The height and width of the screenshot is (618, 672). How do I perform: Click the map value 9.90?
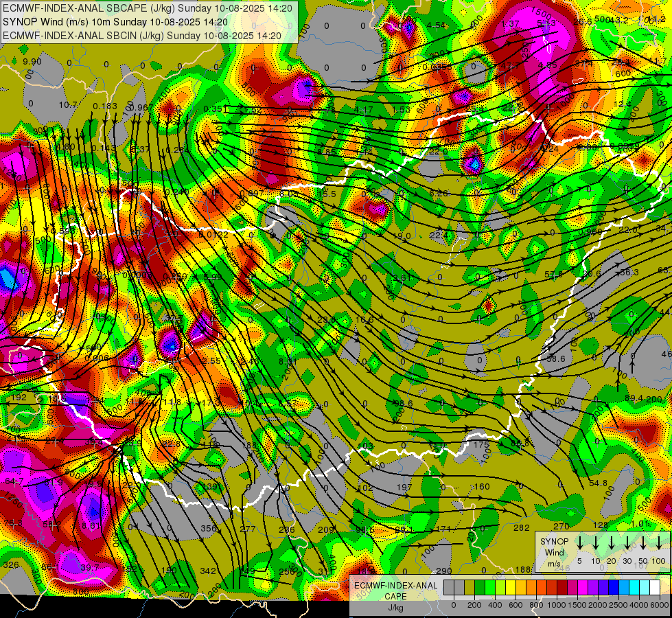(x=32, y=62)
